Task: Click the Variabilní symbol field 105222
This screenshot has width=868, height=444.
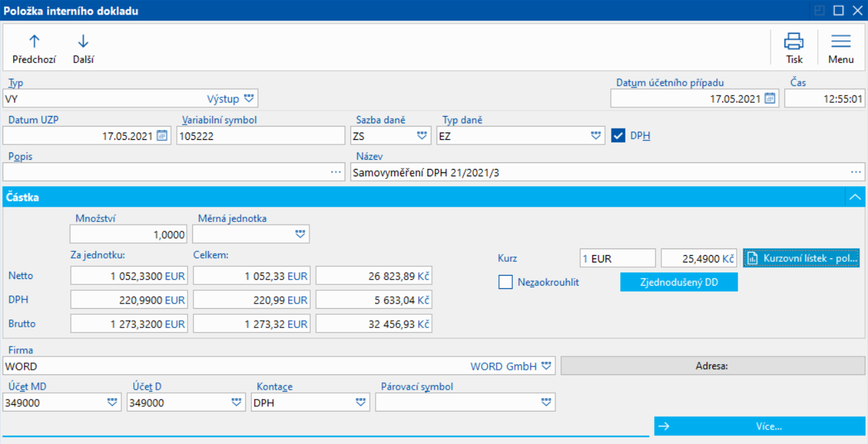Action: pyautogui.click(x=261, y=136)
